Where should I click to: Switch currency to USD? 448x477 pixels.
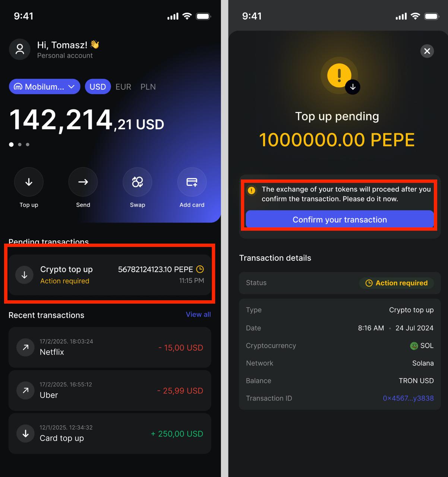click(98, 87)
